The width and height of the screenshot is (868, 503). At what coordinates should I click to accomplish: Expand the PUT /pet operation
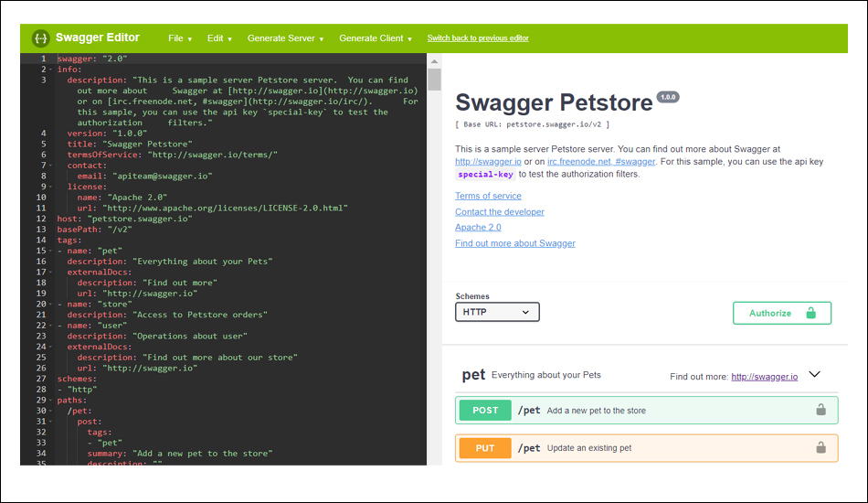point(646,448)
